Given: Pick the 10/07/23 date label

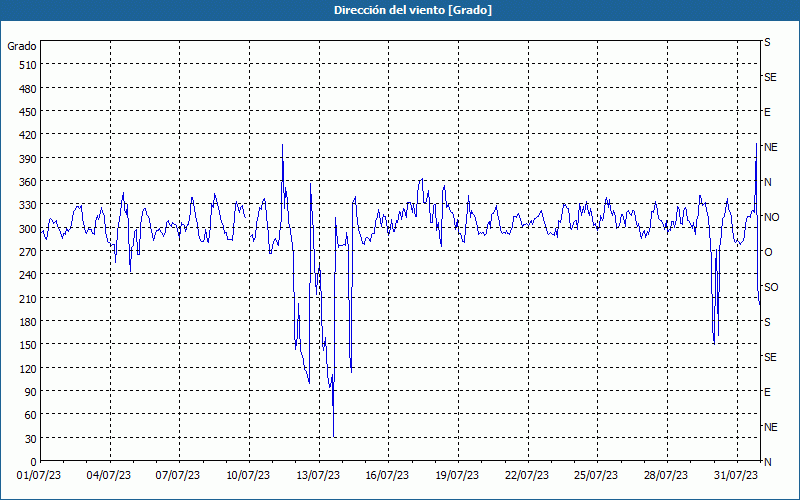Looking at the screenshot, I should coord(248,476).
